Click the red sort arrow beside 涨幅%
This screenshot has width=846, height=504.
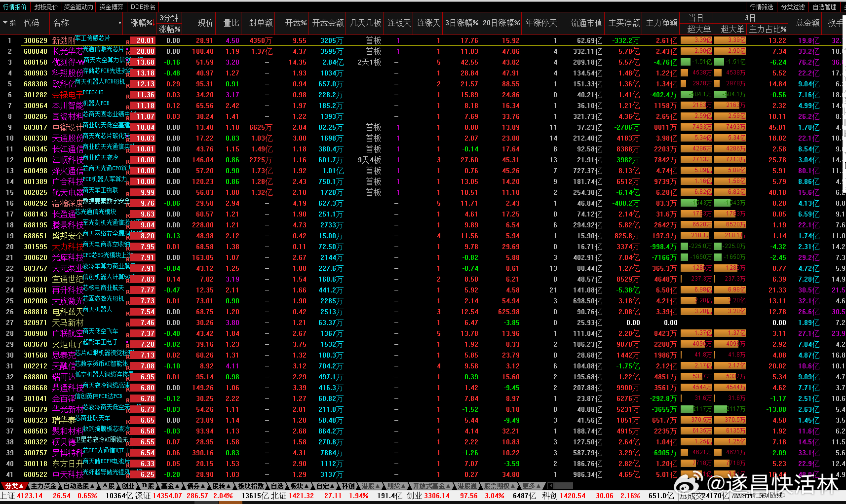(154, 23)
